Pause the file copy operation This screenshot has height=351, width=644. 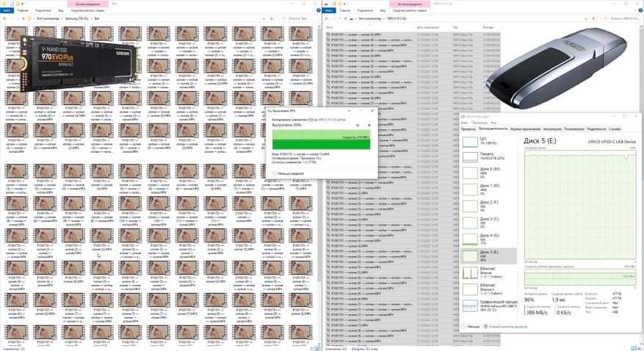[x=358, y=126]
